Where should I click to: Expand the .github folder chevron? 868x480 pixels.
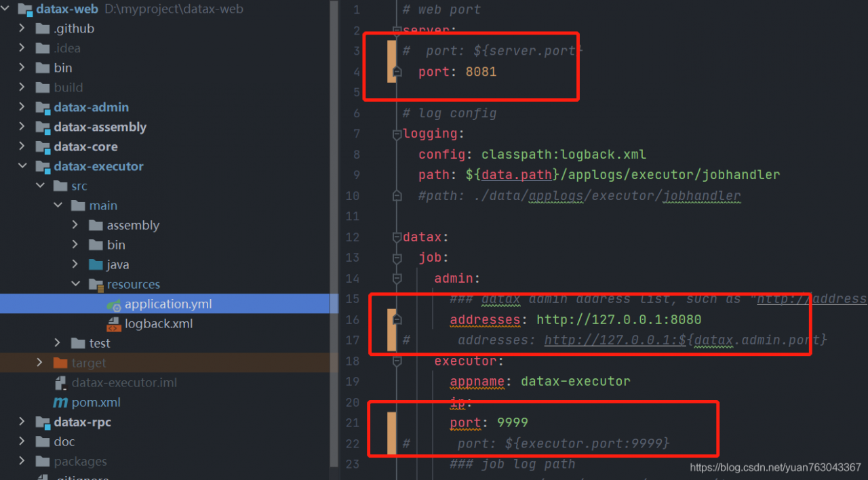[x=22, y=28]
